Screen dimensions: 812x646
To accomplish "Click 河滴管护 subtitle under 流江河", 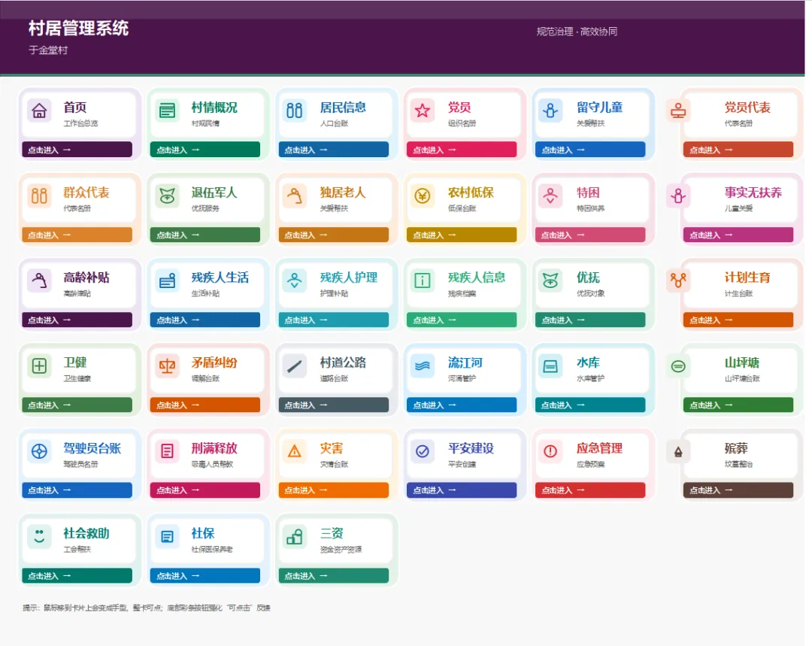I will [462, 379].
